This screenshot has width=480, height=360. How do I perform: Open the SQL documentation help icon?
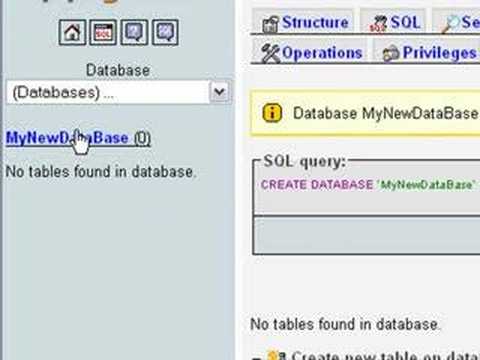tap(165, 32)
